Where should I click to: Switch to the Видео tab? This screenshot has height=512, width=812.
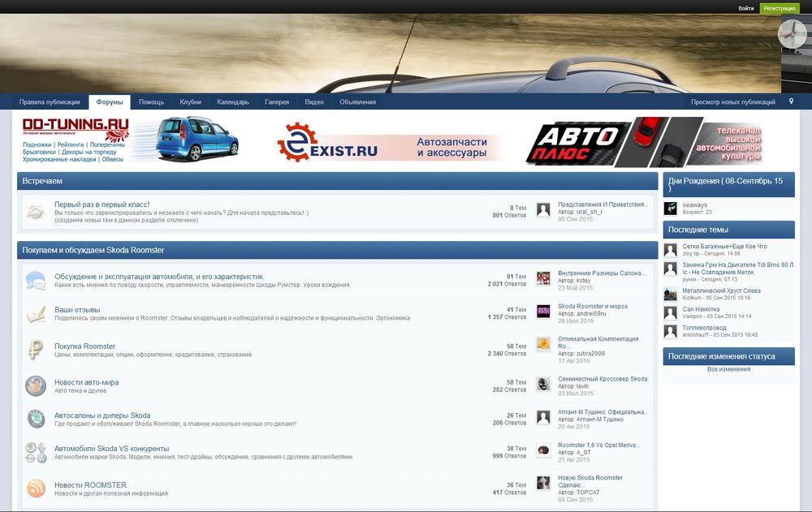(x=314, y=102)
